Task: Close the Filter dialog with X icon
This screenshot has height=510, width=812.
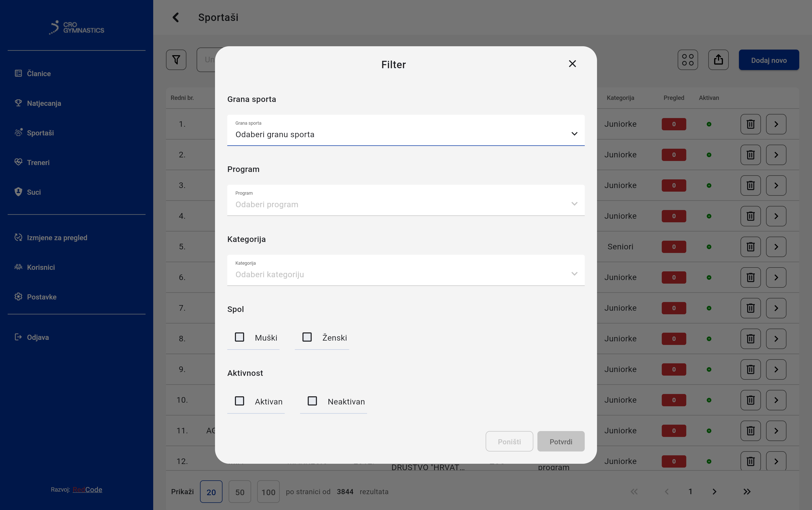Action: (x=572, y=64)
